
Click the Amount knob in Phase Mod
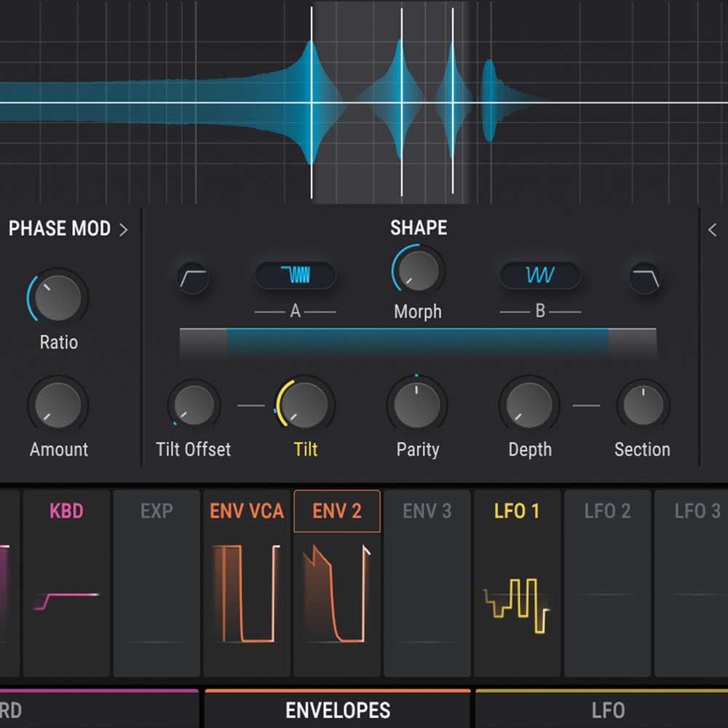(58, 405)
